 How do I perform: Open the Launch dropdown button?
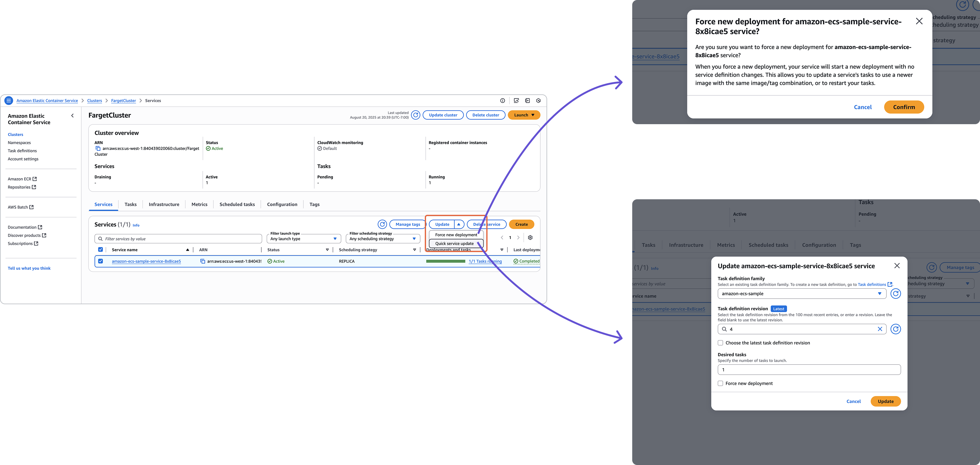524,115
